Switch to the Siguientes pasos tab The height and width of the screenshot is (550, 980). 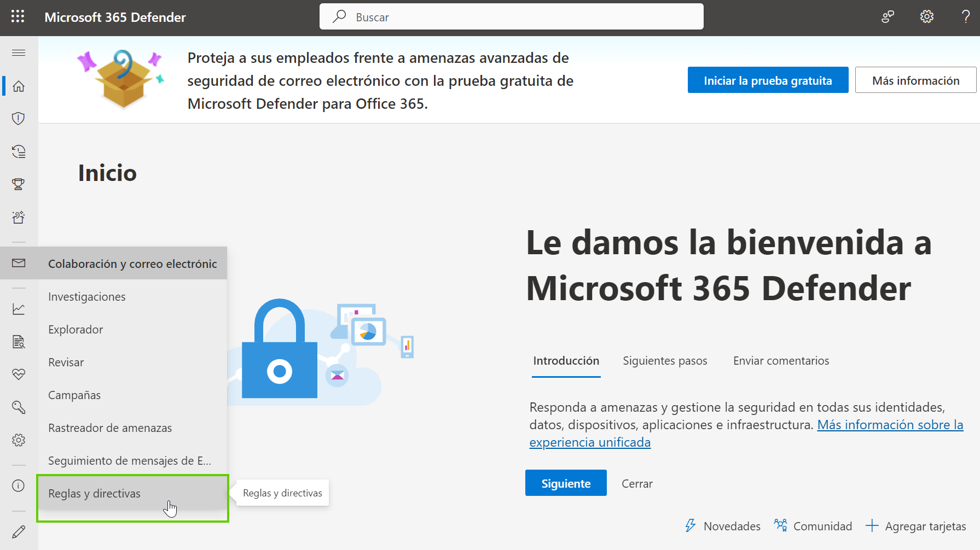tap(665, 361)
